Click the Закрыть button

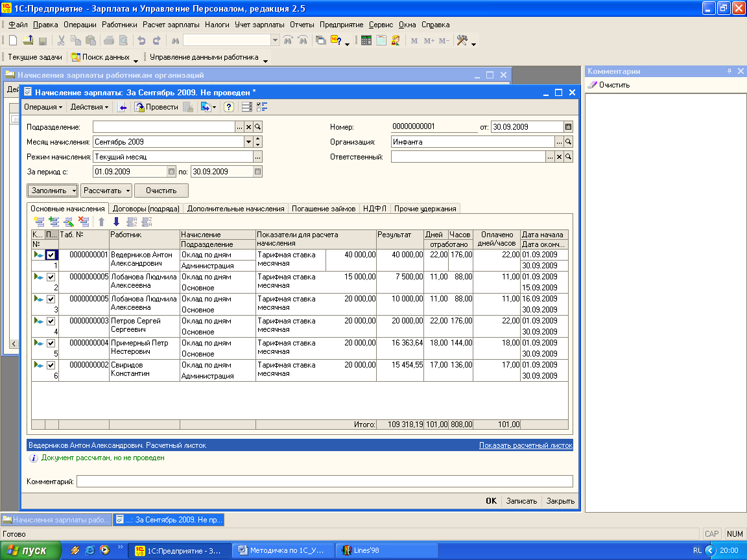[x=560, y=501]
